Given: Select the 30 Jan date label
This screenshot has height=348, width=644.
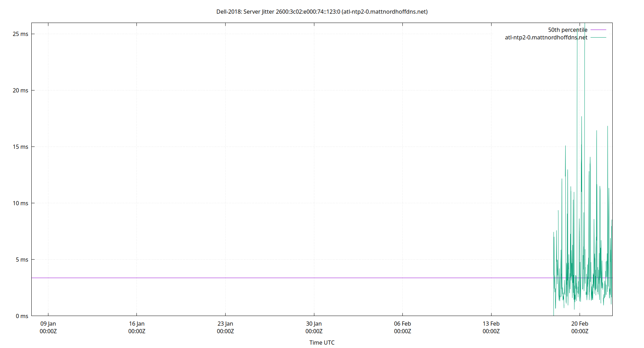Looking at the screenshot, I should pos(314,323).
